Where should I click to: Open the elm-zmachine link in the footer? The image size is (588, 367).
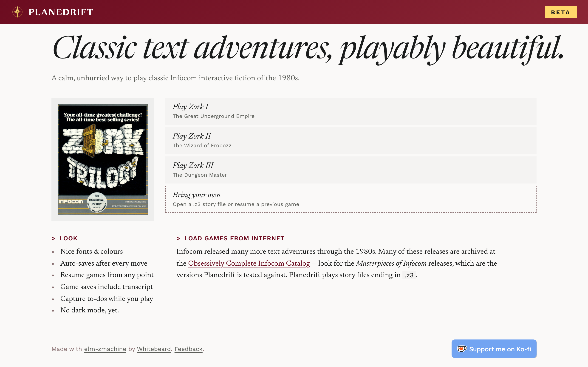click(105, 349)
